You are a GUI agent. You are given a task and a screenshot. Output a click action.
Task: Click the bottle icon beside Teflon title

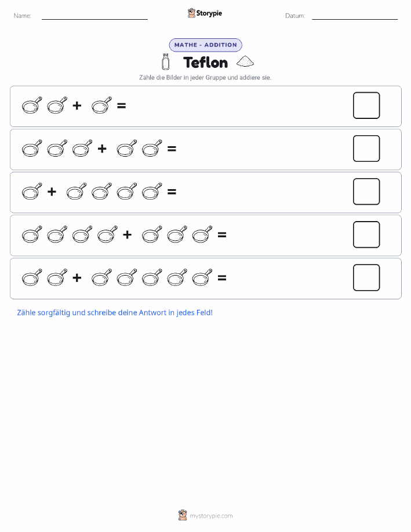click(x=165, y=61)
